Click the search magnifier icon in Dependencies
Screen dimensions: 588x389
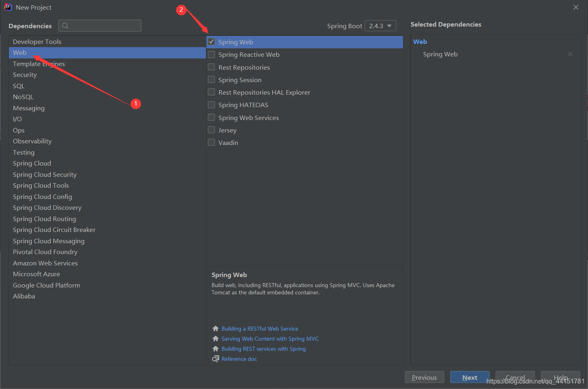point(65,26)
